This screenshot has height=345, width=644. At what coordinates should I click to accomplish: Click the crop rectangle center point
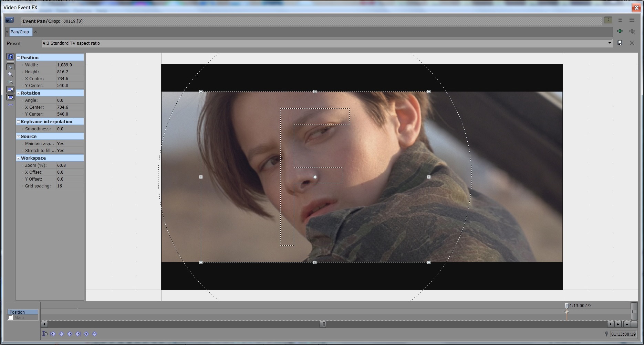coord(315,177)
